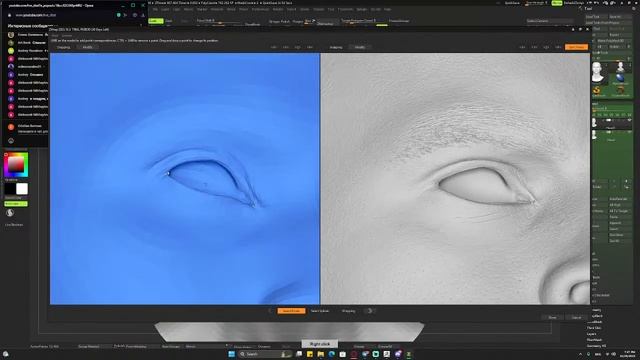Viewport: 640px width, 360px height.
Task: Click the round icon below the green button
Action: (x=10, y=213)
